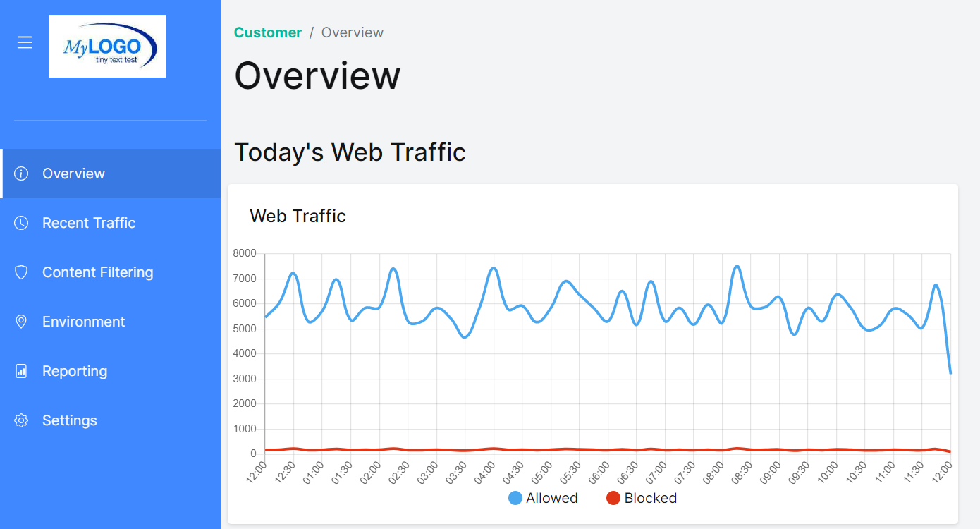The image size is (980, 529).
Task: Click the hamburger menu icon
Action: (25, 43)
